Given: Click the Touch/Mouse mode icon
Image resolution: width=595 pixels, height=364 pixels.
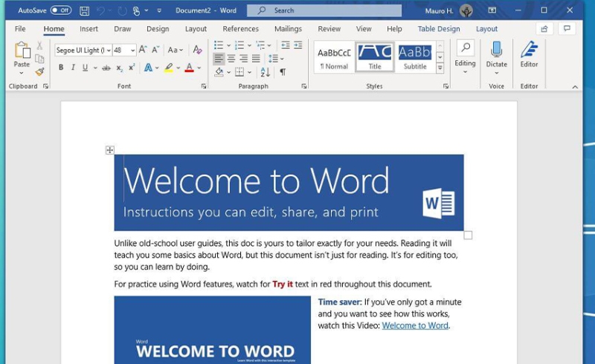Looking at the screenshot, I should 136,10.
